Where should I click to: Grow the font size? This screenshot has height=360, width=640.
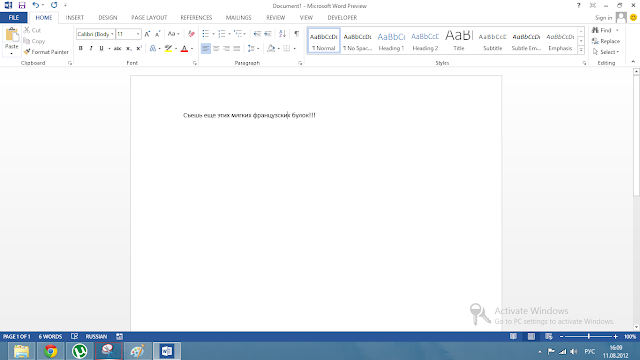pos(147,34)
